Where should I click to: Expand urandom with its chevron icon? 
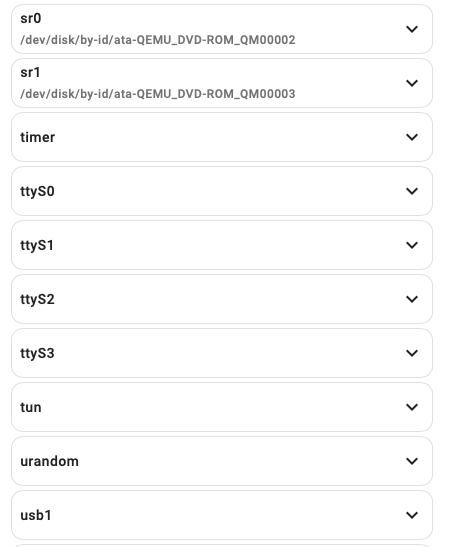(x=412, y=461)
